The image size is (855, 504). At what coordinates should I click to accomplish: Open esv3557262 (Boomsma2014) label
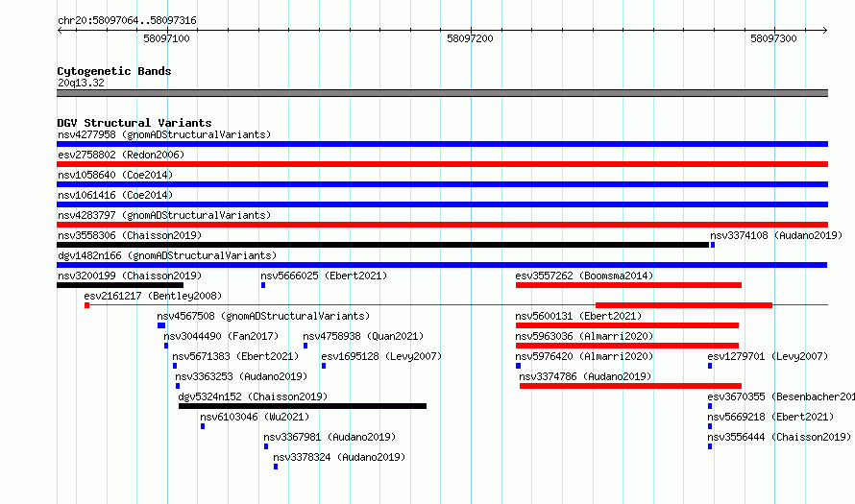click(x=584, y=276)
